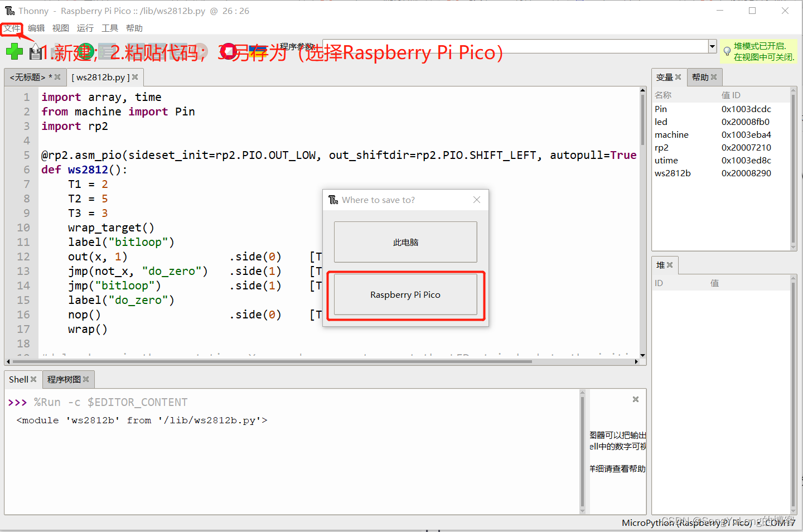Create a new file with green plus icon

point(14,52)
